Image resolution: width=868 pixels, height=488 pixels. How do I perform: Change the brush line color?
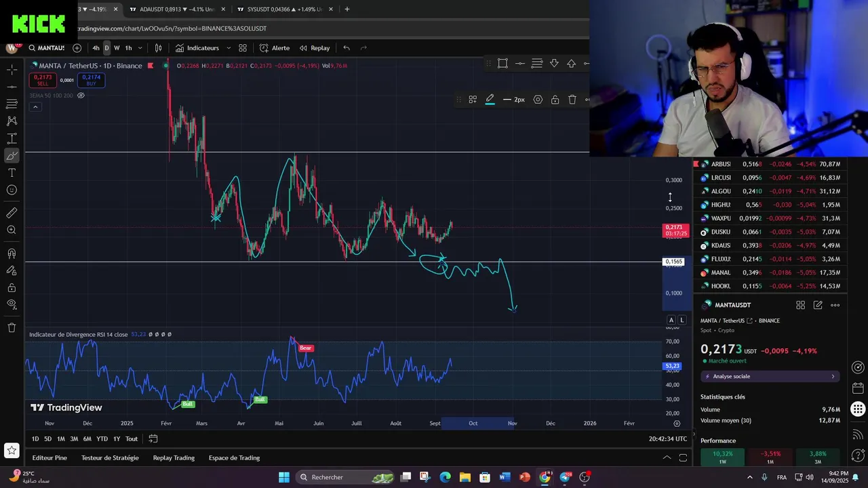tap(490, 100)
